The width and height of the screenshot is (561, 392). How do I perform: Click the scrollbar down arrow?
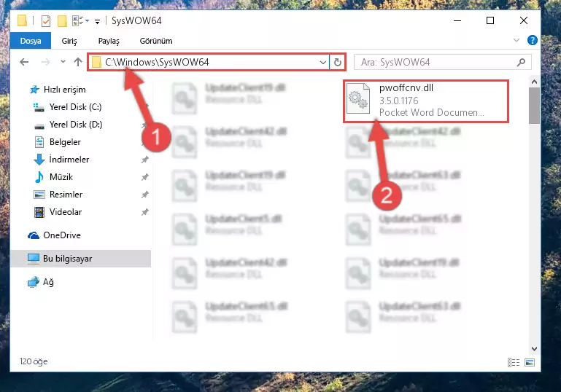(x=534, y=349)
